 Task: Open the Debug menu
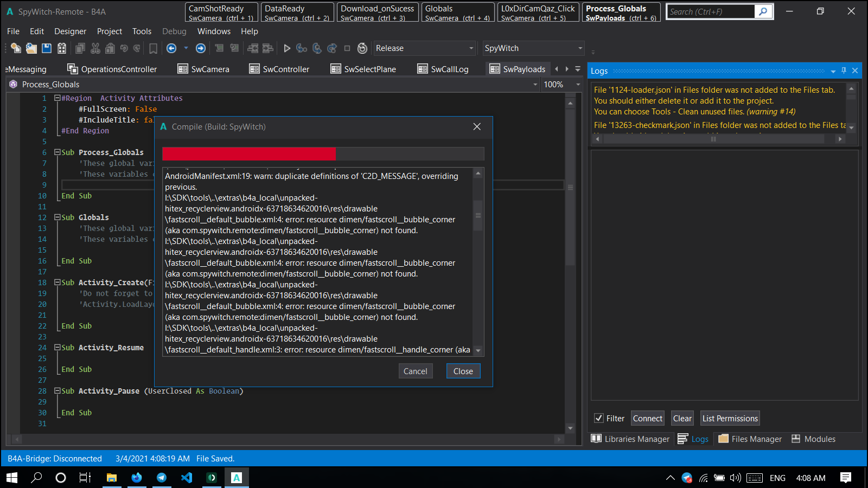(174, 31)
